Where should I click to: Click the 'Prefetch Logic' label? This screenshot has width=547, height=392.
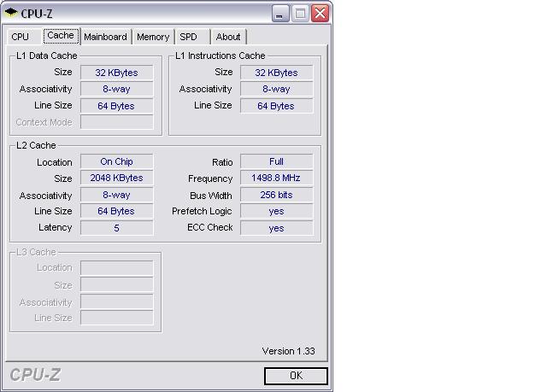click(202, 211)
